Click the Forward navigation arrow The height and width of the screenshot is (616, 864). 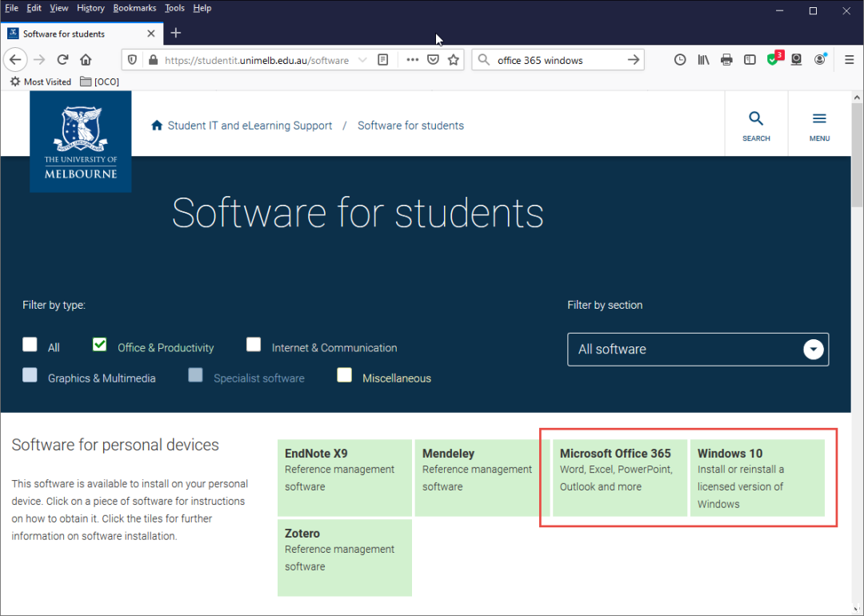click(x=39, y=59)
